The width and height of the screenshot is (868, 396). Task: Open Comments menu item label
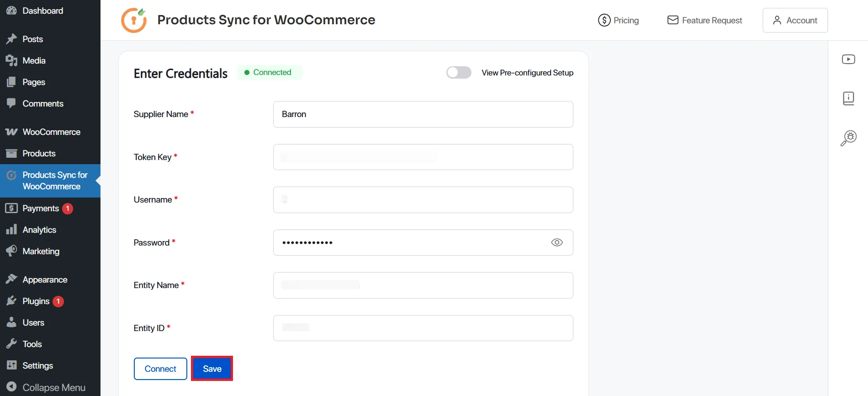coord(43,104)
